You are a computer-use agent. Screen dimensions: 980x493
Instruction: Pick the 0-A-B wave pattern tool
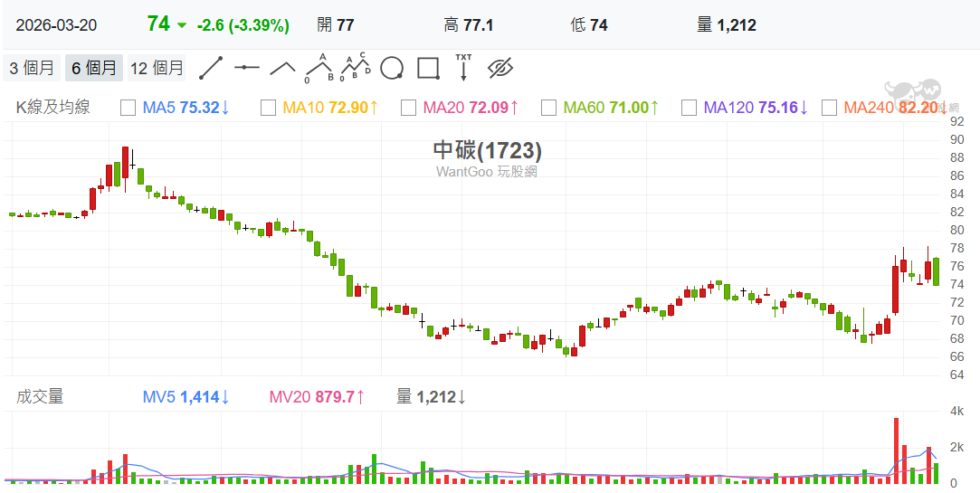point(319,68)
